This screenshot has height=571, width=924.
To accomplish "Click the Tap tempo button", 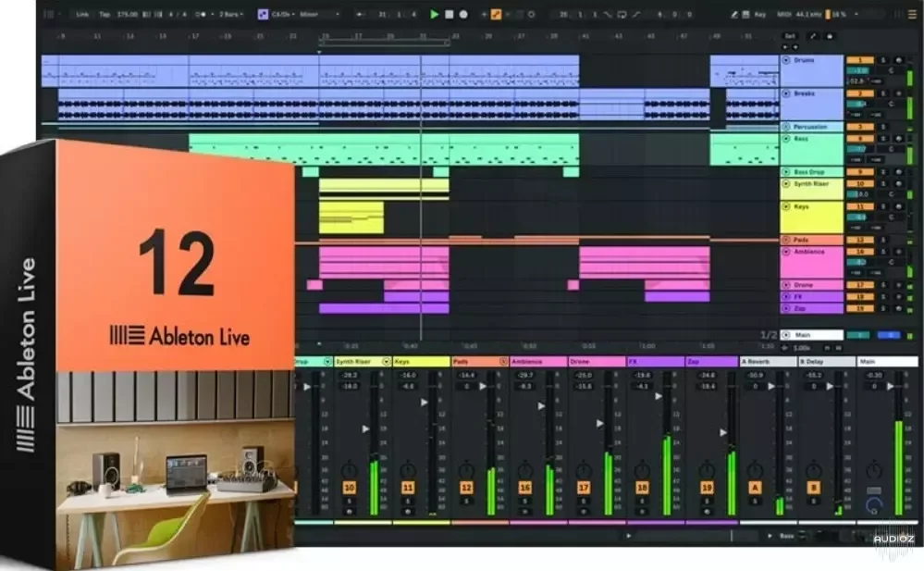I will coord(105,14).
